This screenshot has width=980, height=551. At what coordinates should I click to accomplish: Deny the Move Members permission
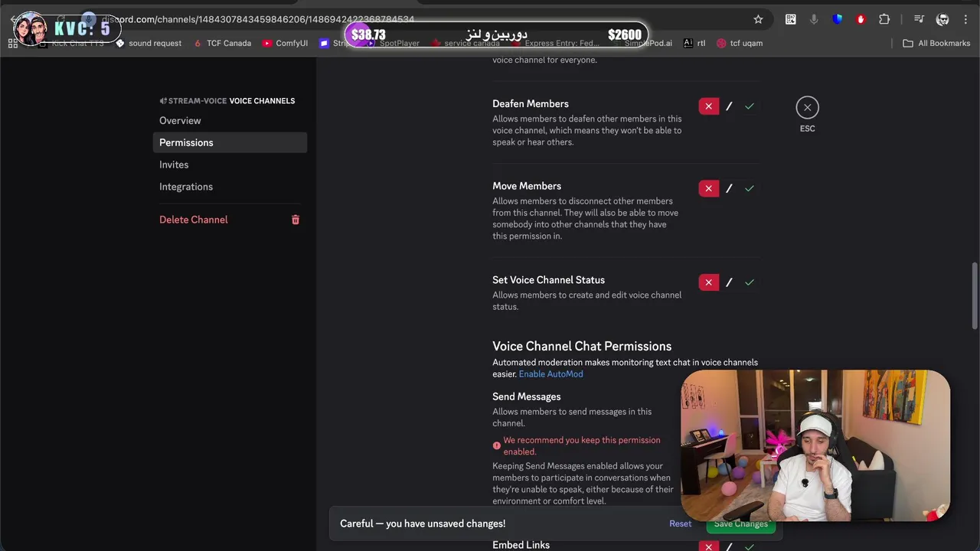709,188
